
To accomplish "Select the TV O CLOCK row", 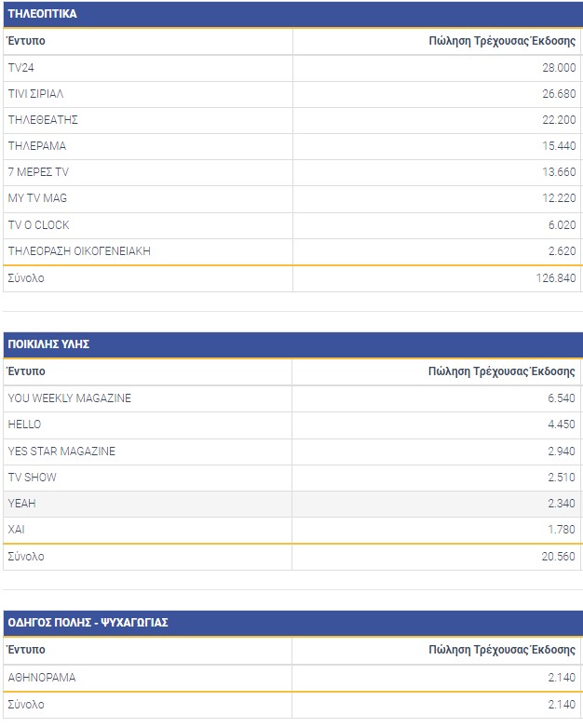I will pyautogui.click(x=38, y=224).
